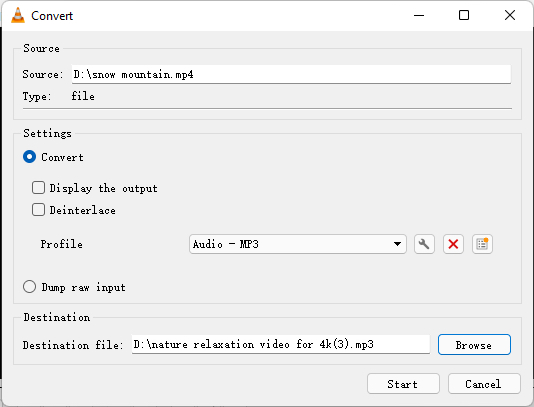Minimize the Convert window
The width and height of the screenshot is (534, 407).
point(419,15)
